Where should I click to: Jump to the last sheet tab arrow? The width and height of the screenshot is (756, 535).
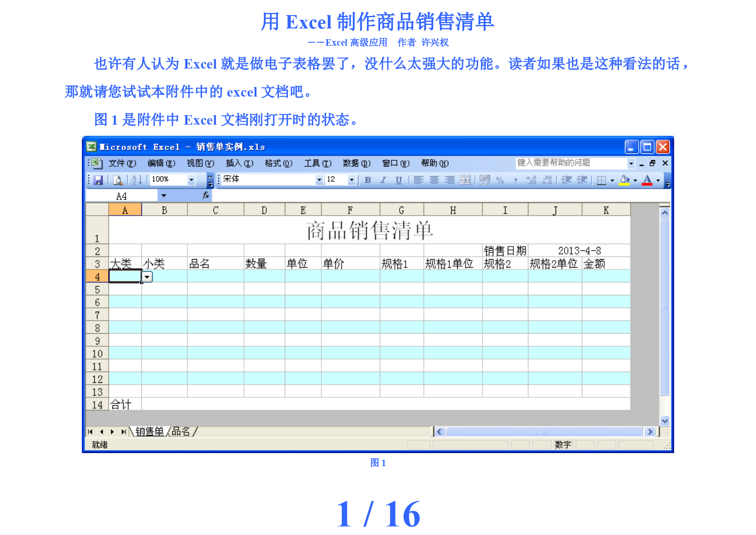(x=124, y=432)
